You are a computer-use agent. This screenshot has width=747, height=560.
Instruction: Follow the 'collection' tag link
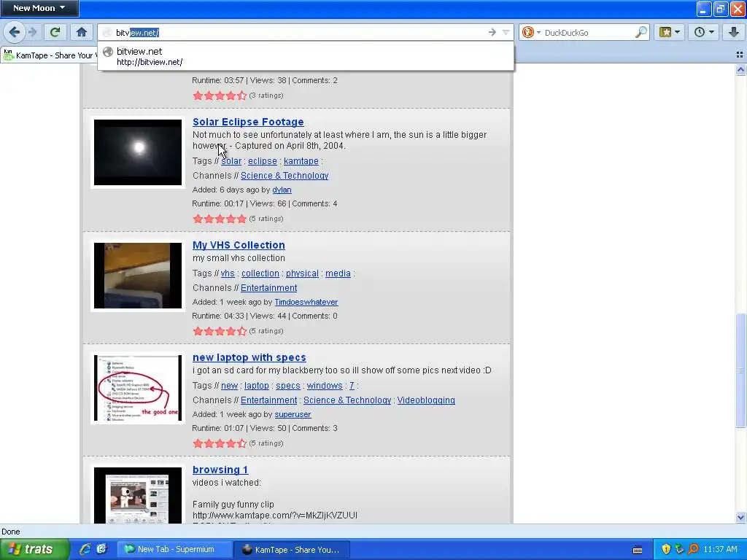point(260,273)
